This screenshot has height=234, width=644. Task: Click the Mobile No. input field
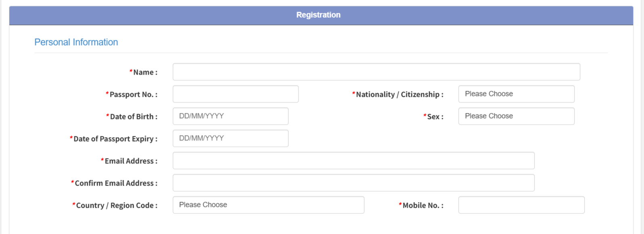pyautogui.click(x=521, y=205)
